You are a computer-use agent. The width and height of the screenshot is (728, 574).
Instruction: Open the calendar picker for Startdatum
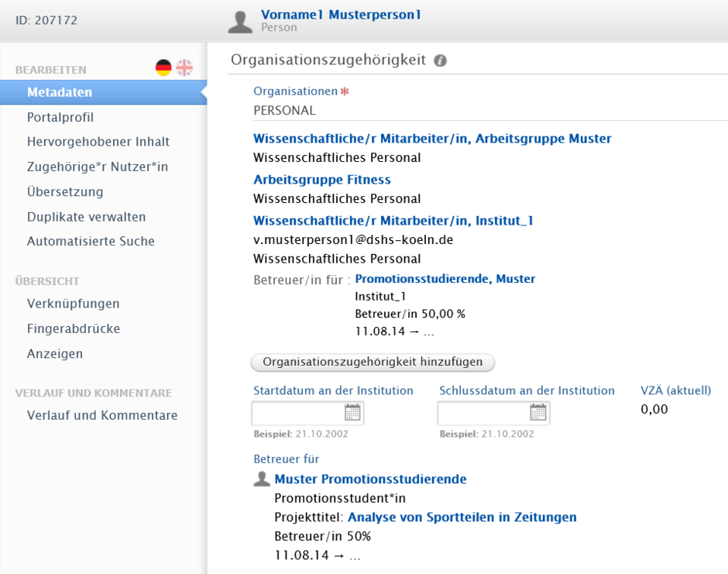pos(352,412)
